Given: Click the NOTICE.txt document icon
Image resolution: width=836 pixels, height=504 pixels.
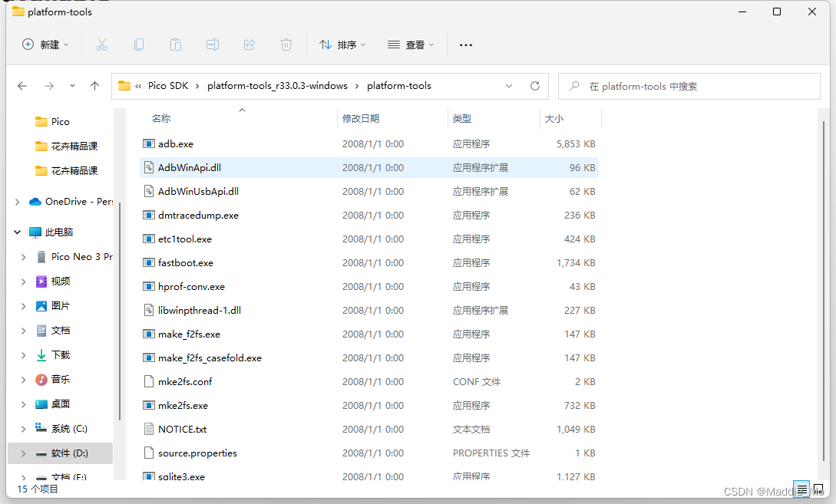Looking at the screenshot, I should [x=149, y=429].
